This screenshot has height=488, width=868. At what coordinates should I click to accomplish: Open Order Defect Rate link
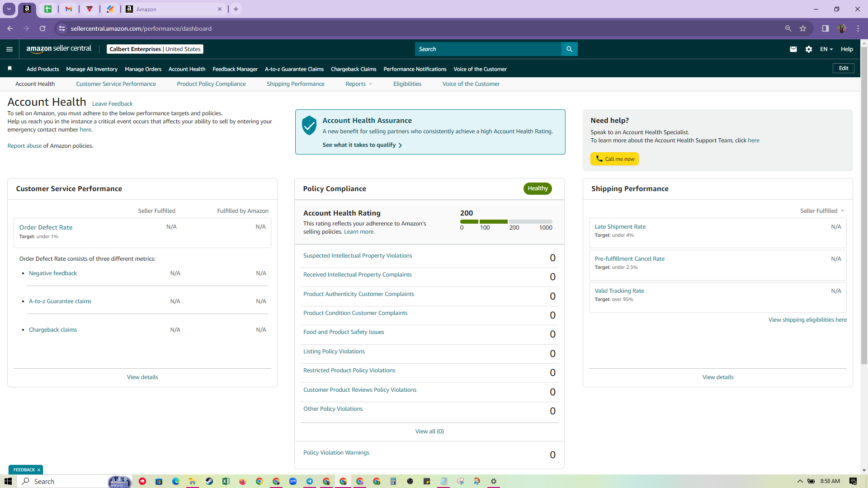pyautogui.click(x=46, y=227)
